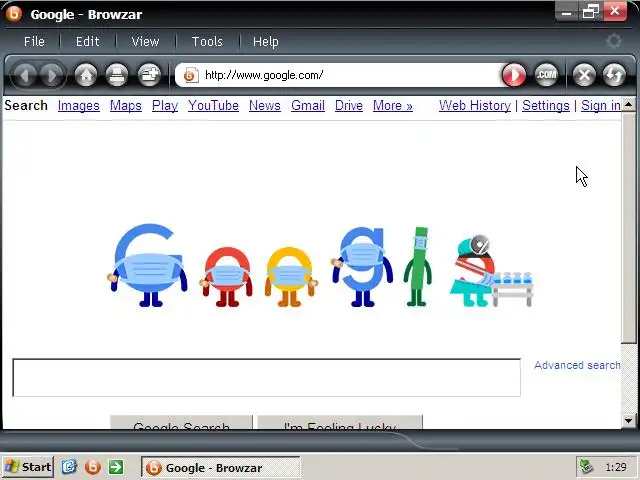
Task: Open the Play link
Action: click(165, 106)
